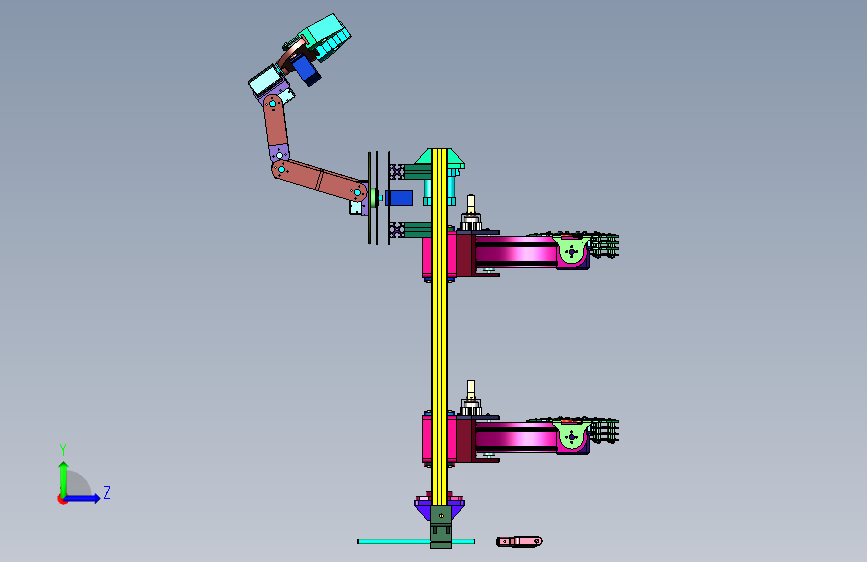
Task: Select the lower magenta arm body
Action: 515,438
